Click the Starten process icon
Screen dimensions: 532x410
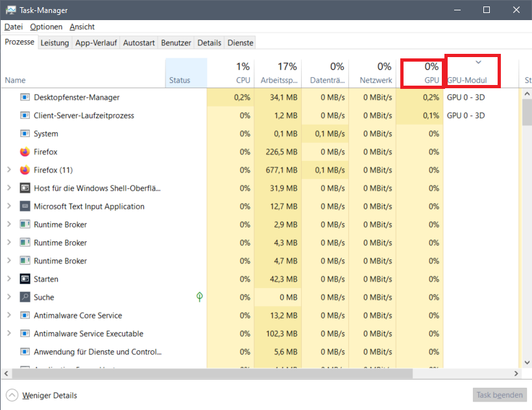pos(25,279)
